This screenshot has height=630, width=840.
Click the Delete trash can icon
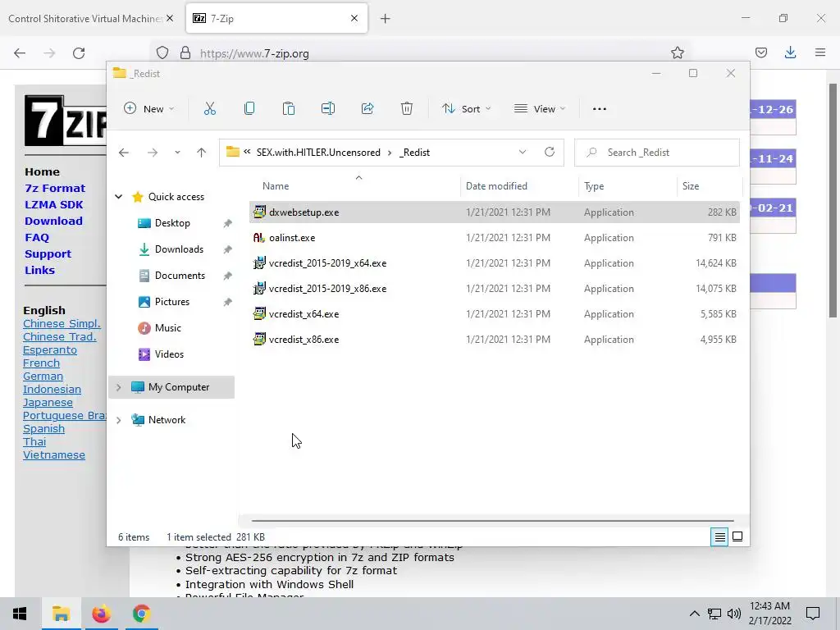(407, 109)
